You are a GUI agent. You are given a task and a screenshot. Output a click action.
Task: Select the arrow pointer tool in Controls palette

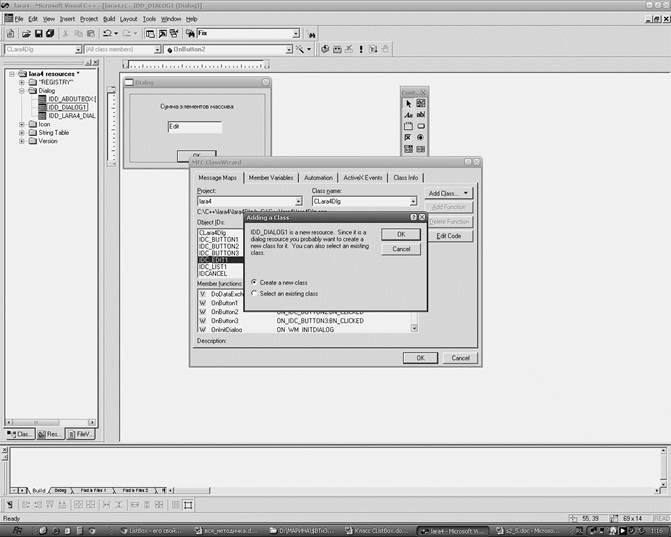coord(408,103)
